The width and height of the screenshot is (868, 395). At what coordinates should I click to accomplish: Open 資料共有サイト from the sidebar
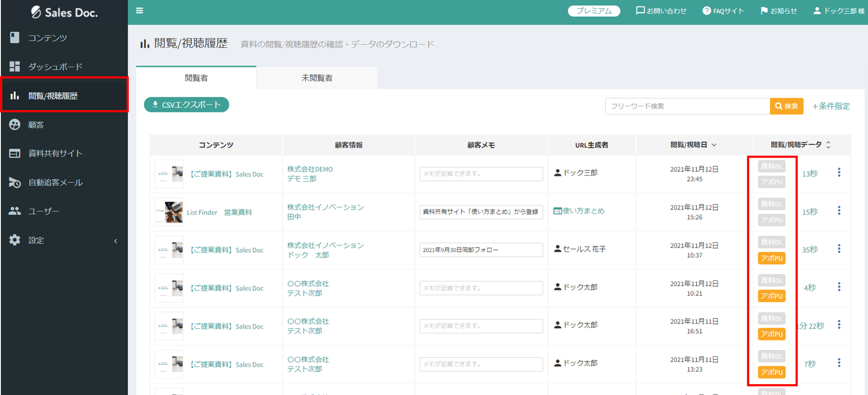[55, 153]
